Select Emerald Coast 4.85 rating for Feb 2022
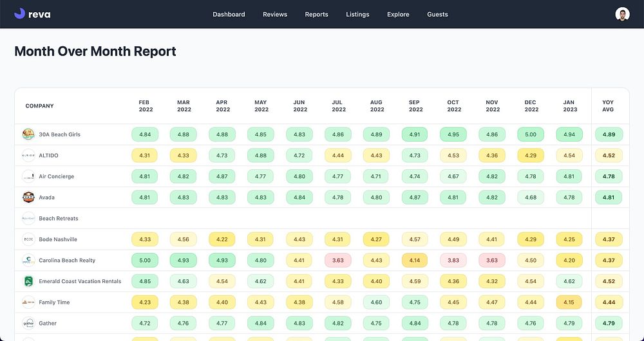Viewport: 644px width, 341px height. (145, 281)
